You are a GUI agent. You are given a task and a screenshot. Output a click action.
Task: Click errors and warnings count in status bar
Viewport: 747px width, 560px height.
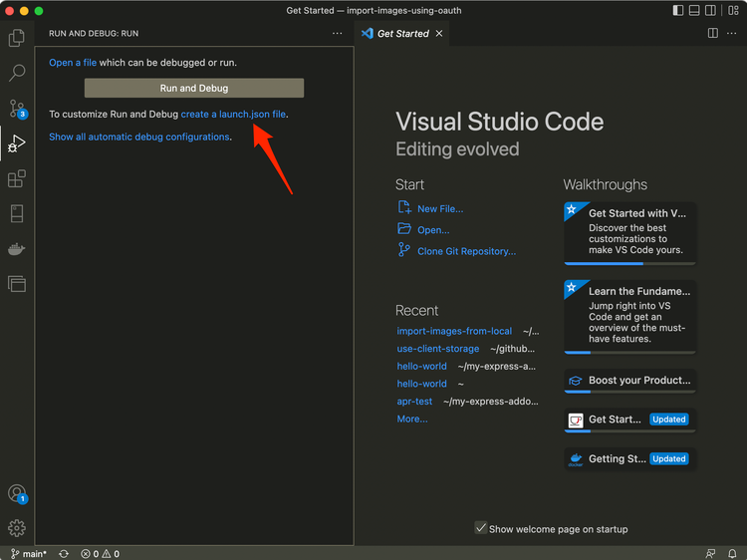(x=100, y=553)
